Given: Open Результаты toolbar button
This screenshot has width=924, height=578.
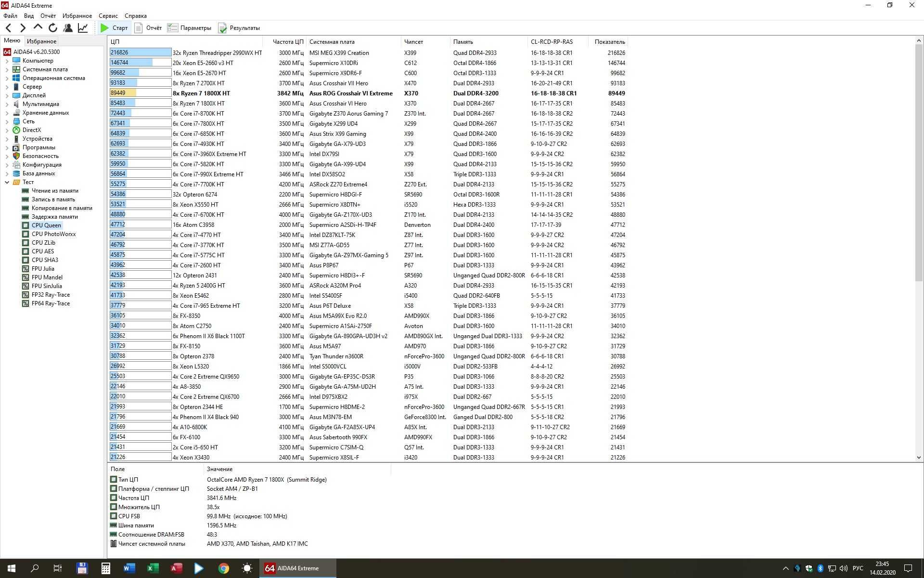Looking at the screenshot, I should point(239,28).
